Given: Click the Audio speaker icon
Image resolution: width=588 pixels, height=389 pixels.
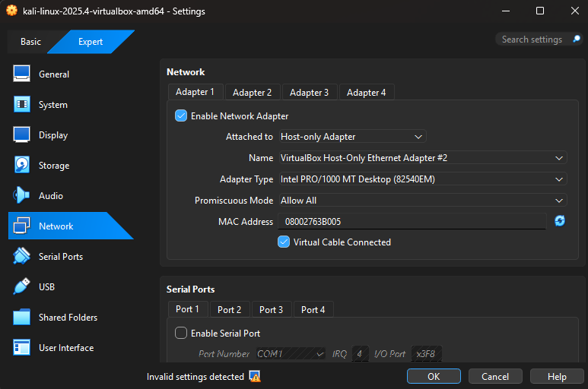Looking at the screenshot, I should coord(21,195).
